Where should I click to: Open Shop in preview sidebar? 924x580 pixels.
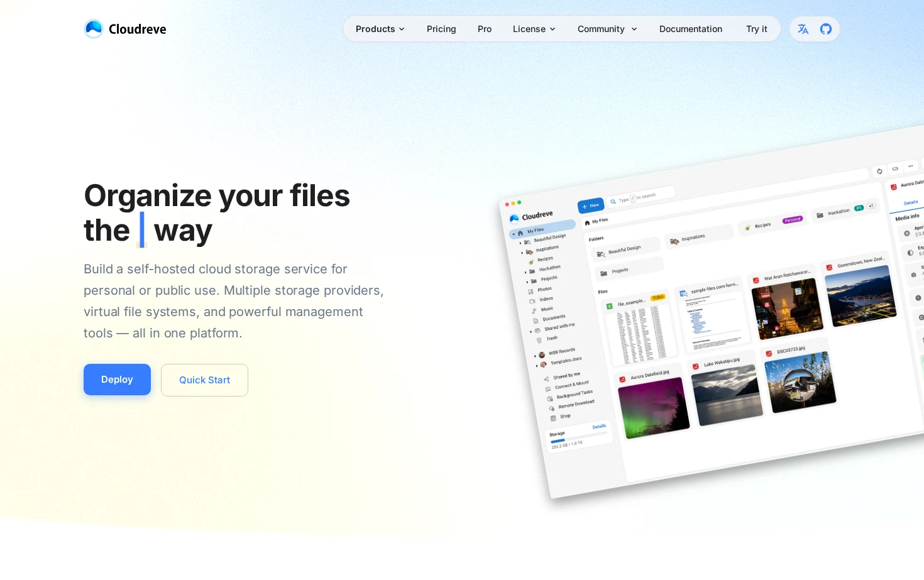click(565, 417)
